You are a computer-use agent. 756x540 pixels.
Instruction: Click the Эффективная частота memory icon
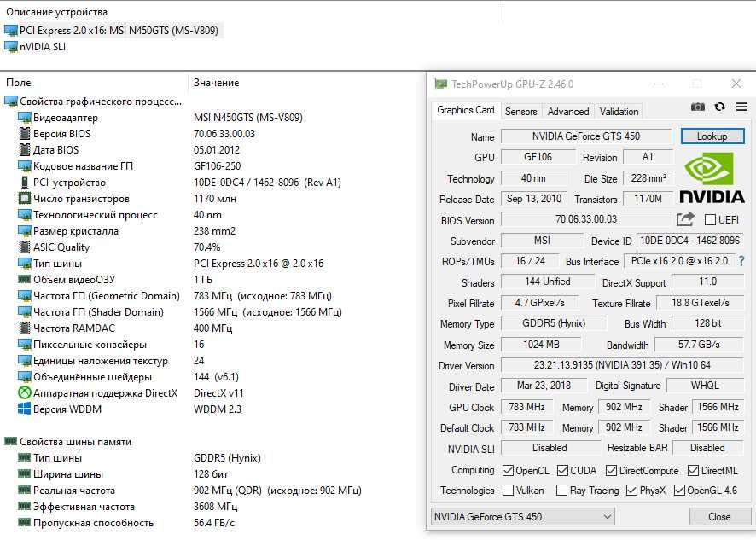[24, 506]
